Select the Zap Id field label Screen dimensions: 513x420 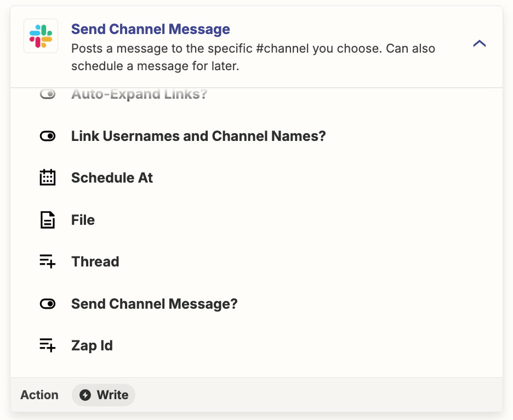pos(92,345)
